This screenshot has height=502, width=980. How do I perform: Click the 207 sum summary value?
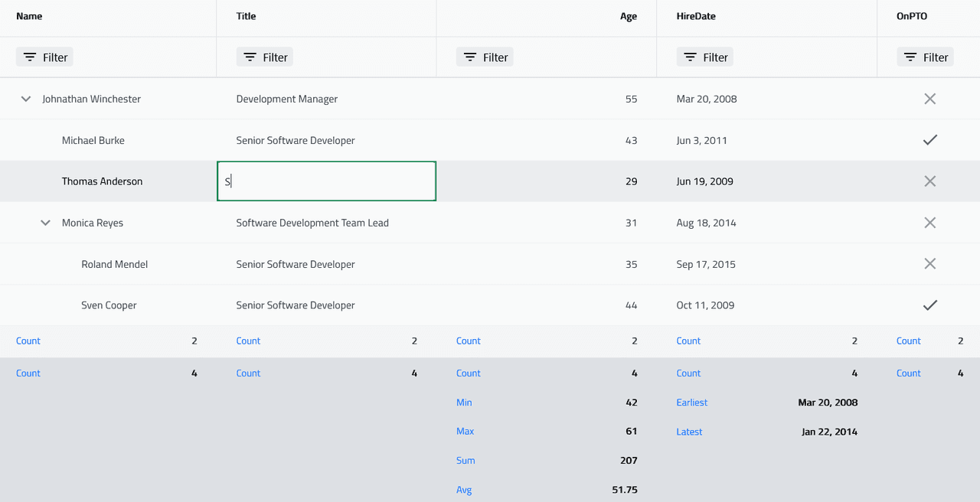(629, 461)
